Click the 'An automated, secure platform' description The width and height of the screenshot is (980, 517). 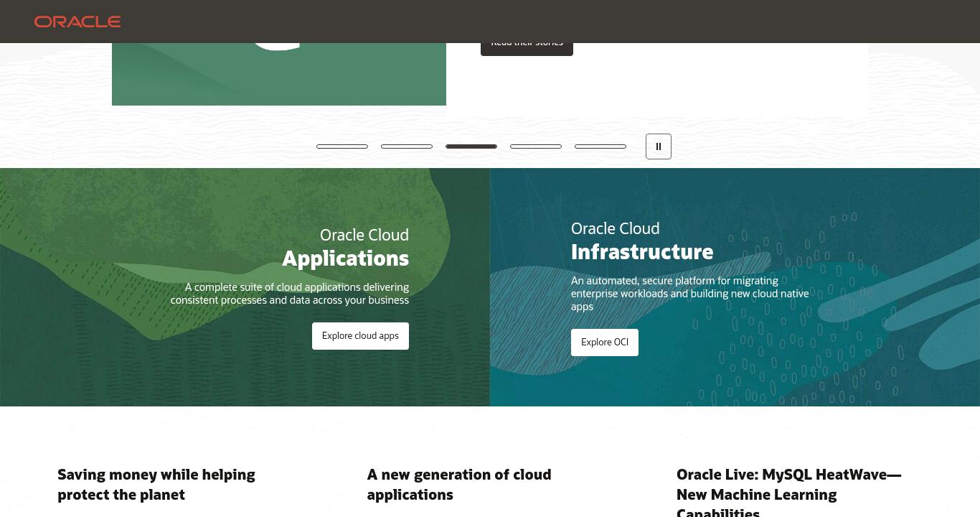(690, 294)
